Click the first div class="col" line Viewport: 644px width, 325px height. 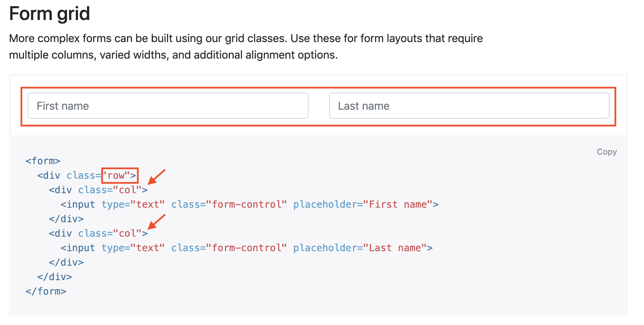(98, 190)
